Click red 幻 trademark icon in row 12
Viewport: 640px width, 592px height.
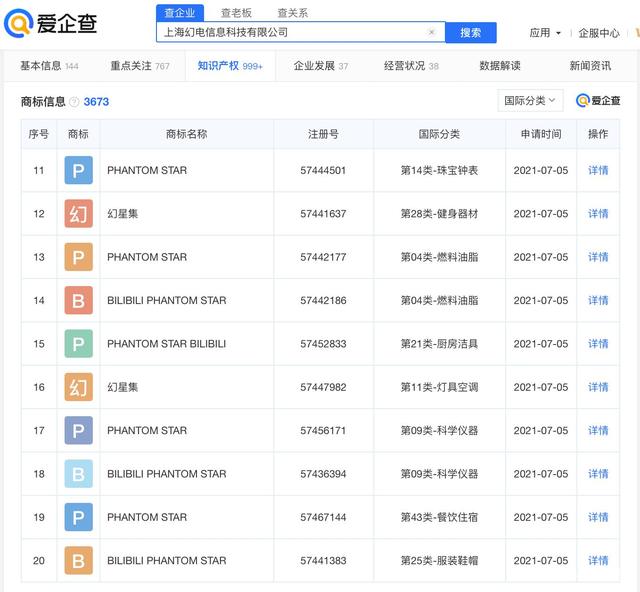click(78, 214)
